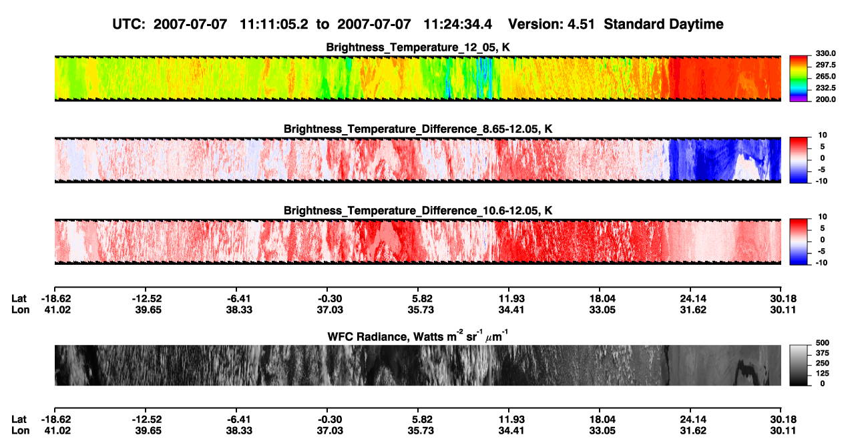Select the 10.6-12.05 temperature difference image strip
The image size is (868, 445).
tap(417, 242)
